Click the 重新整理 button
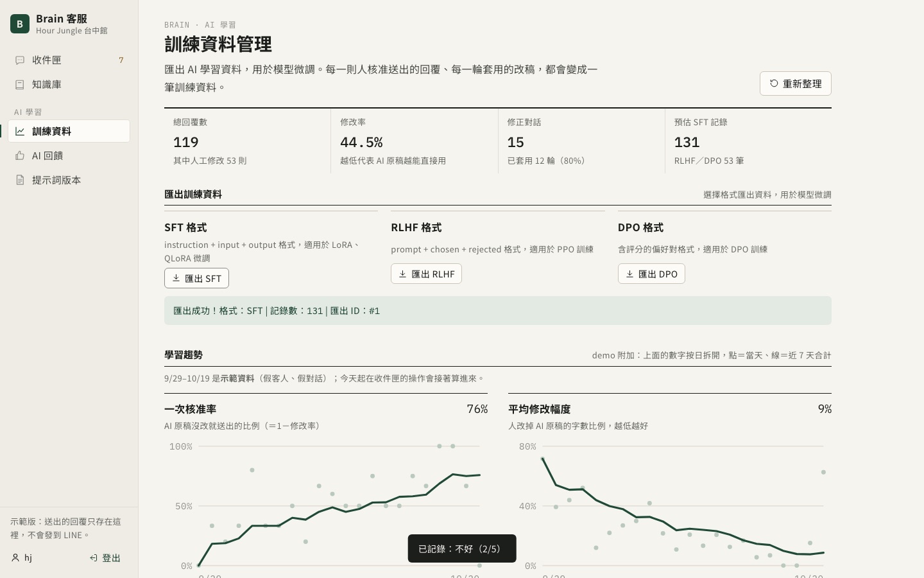924x578 pixels. (796, 83)
